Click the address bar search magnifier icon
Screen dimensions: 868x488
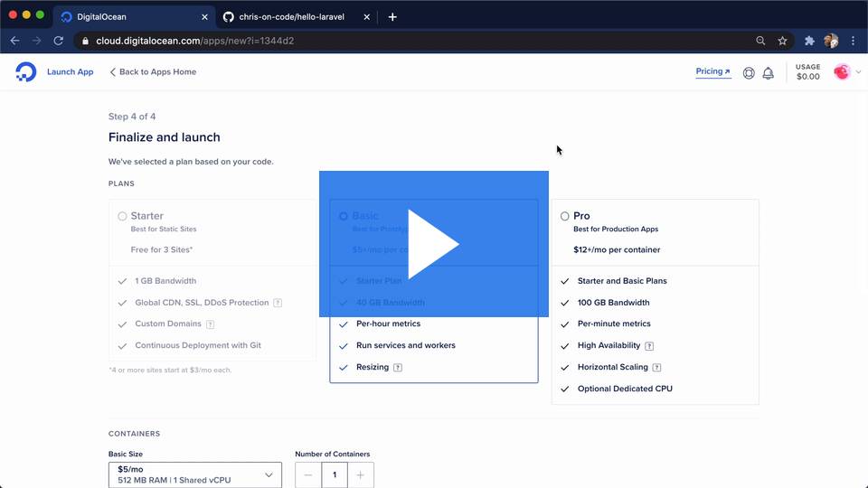(x=760, y=41)
